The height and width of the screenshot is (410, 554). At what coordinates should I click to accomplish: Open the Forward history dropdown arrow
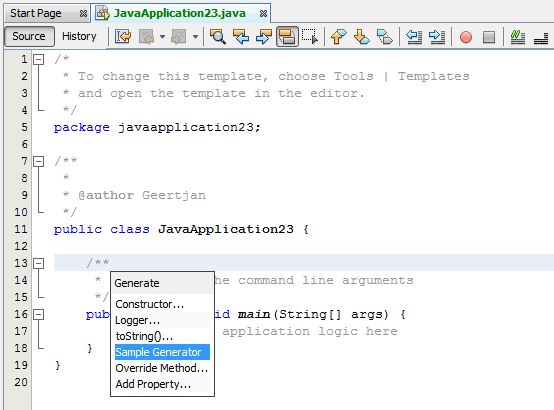(x=195, y=36)
